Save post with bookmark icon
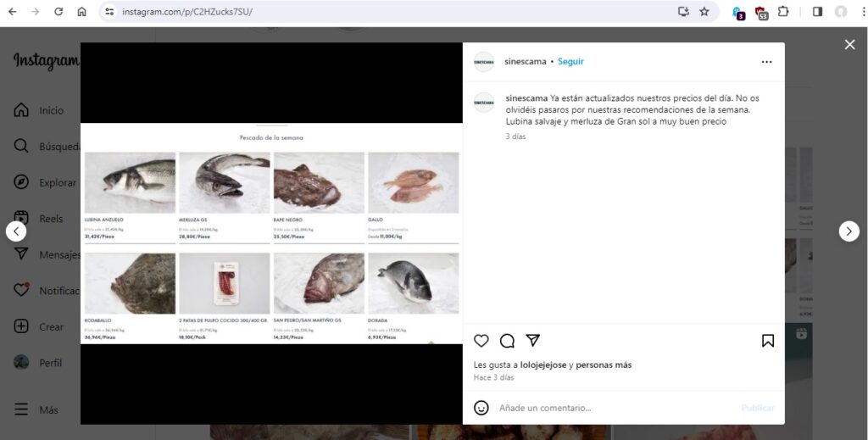 [x=768, y=340]
